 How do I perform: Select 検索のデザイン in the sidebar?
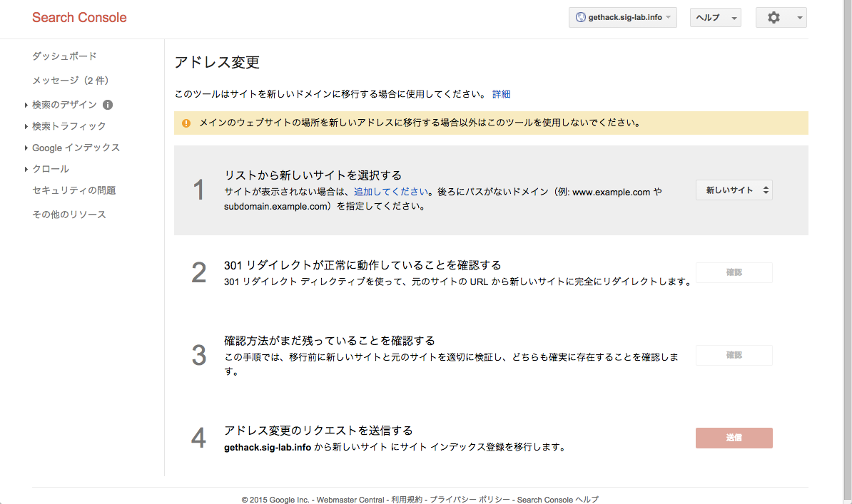(64, 105)
